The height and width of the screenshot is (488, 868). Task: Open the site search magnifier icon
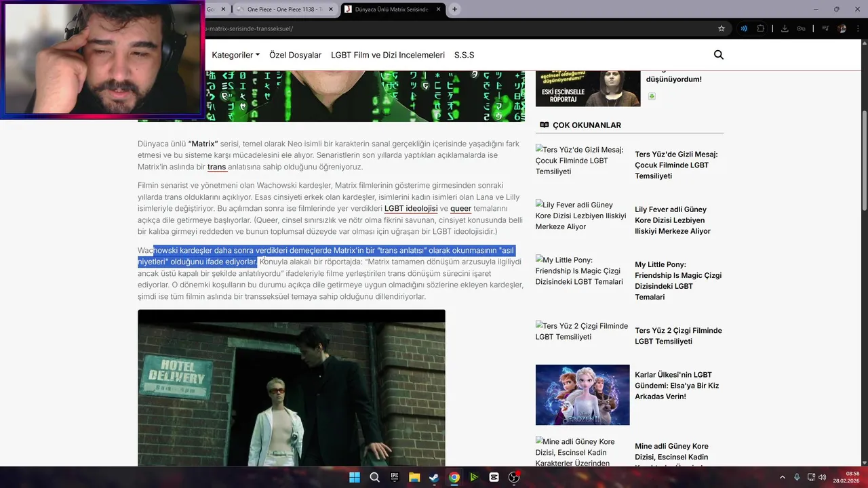click(719, 55)
